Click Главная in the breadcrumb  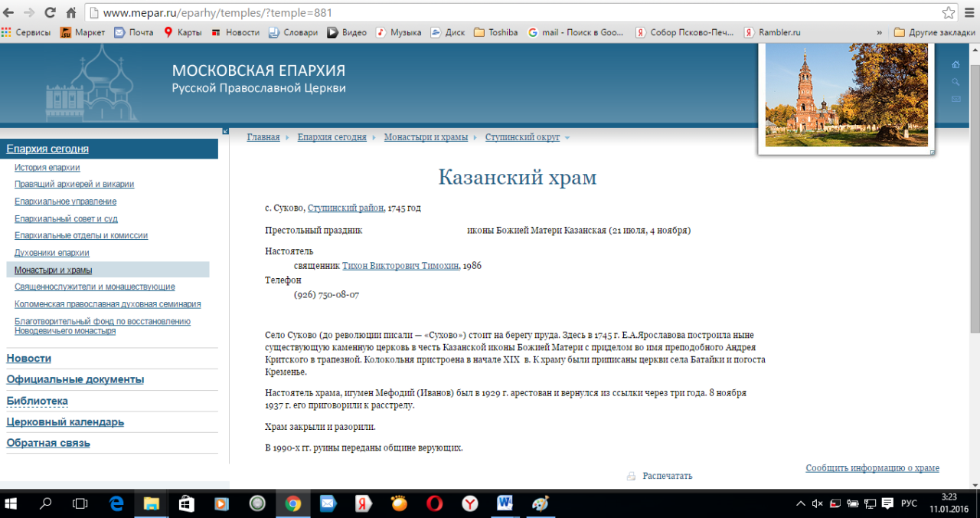click(263, 137)
